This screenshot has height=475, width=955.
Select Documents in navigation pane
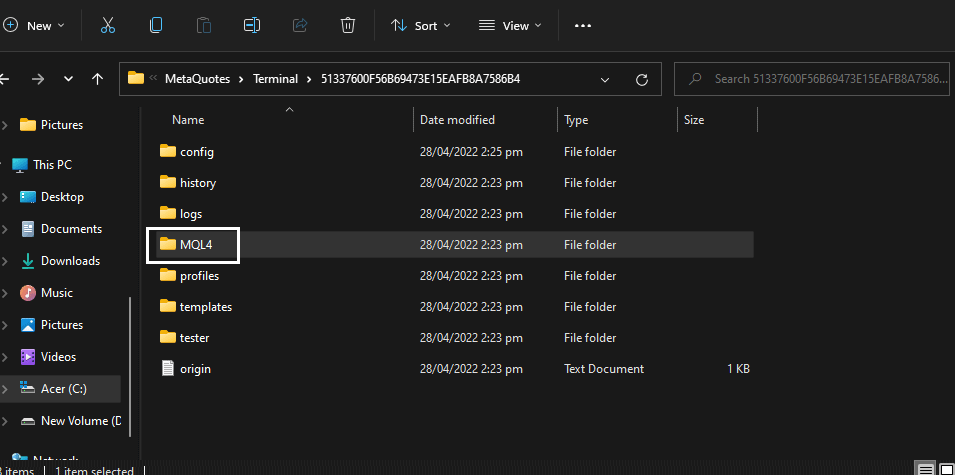(71, 229)
